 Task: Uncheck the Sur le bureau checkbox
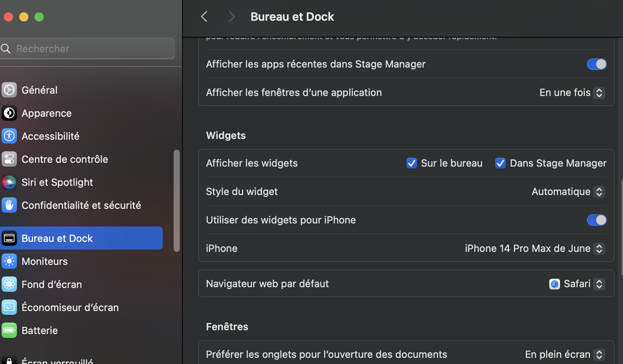[x=412, y=163]
